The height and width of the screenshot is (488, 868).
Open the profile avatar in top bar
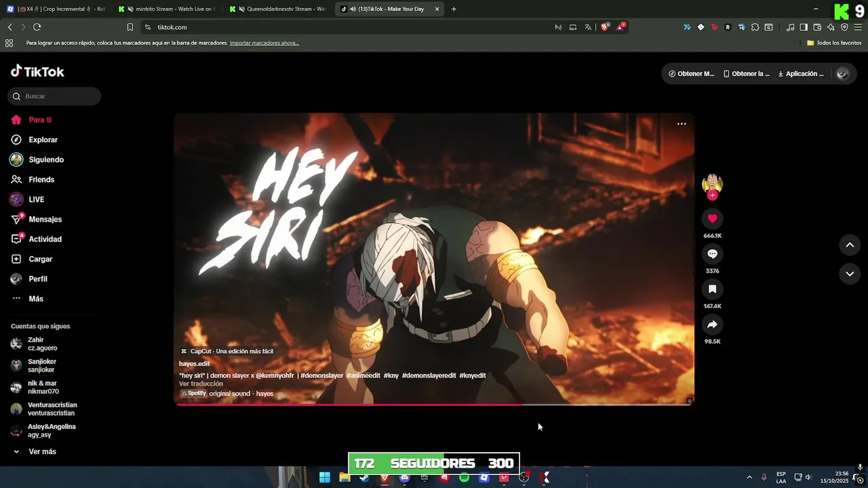coord(843,74)
